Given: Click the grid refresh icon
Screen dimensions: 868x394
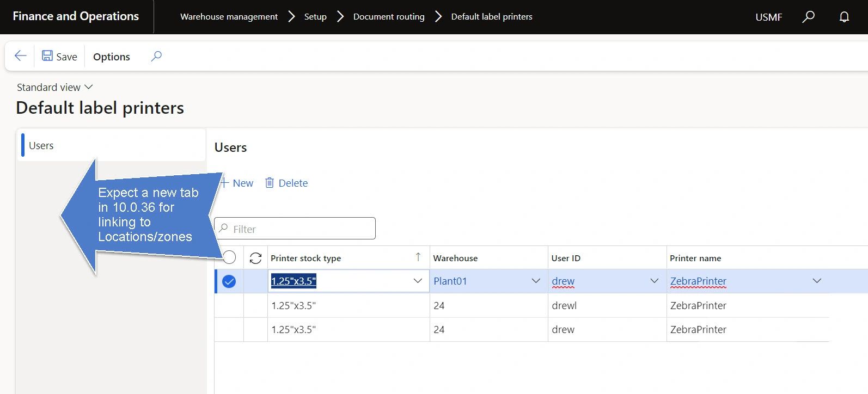Looking at the screenshot, I should coord(255,258).
